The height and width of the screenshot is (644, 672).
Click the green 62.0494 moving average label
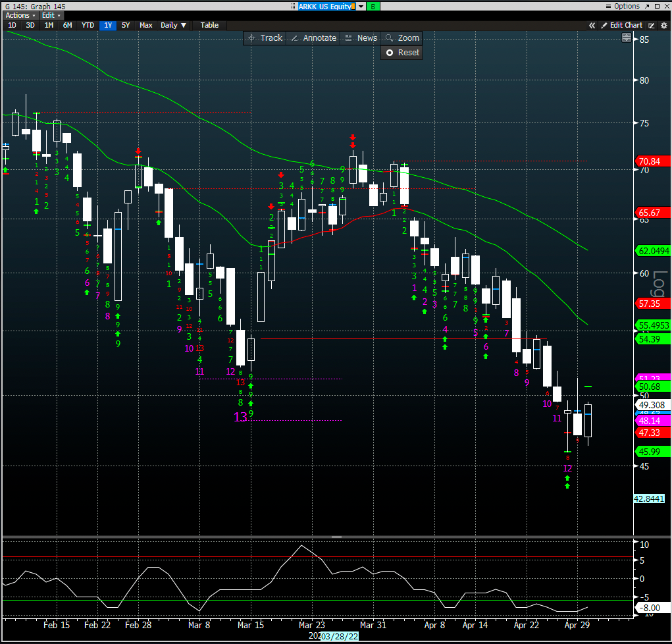(653, 251)
